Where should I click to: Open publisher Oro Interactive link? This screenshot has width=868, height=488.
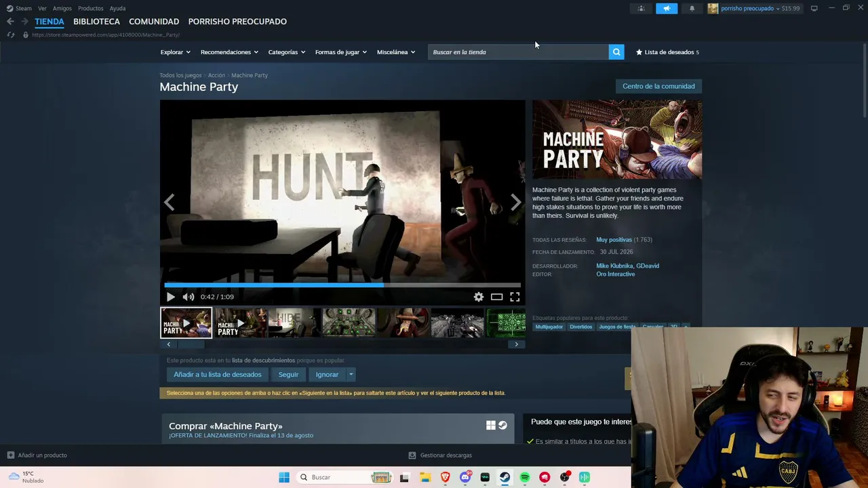click(x=616, y=274)
